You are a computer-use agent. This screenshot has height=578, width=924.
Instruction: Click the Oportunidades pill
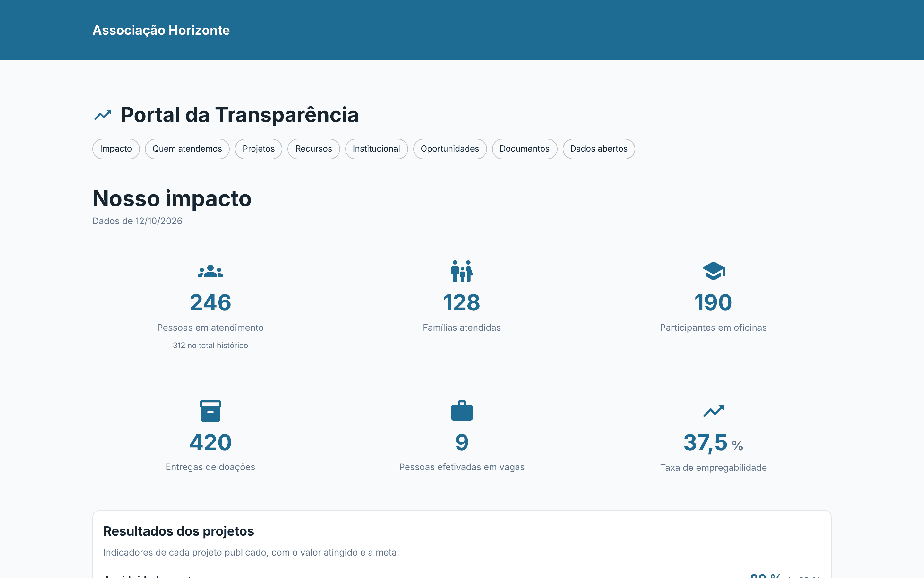(450, 149)
